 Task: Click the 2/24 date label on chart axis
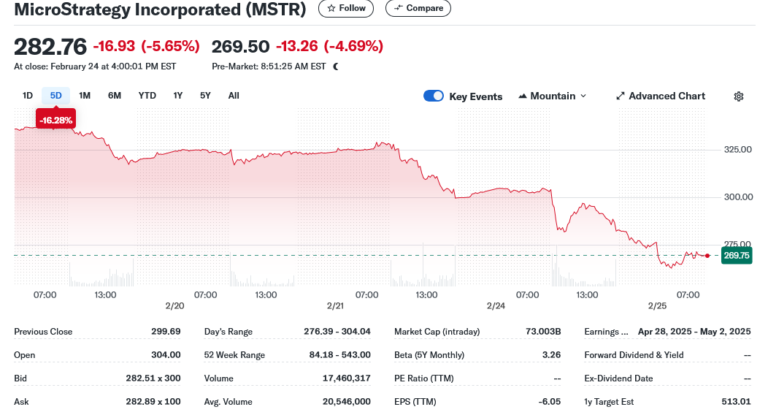[496, 306]
